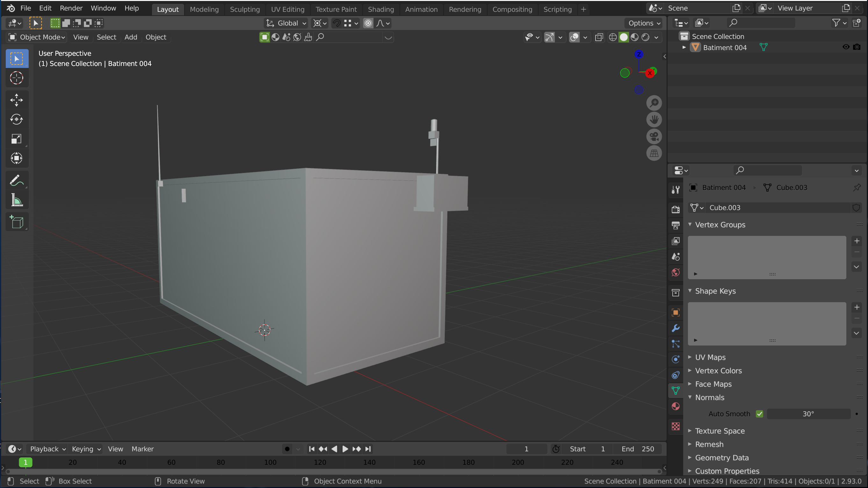
Task: Select the Move tool
Action: [x=16, y=100]
